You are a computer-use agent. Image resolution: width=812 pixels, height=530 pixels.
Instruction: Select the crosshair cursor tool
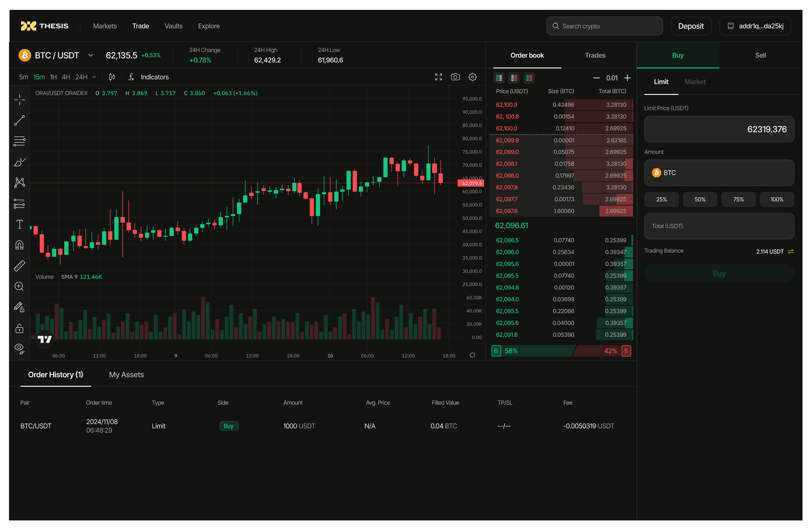click(x=19, y=100)
